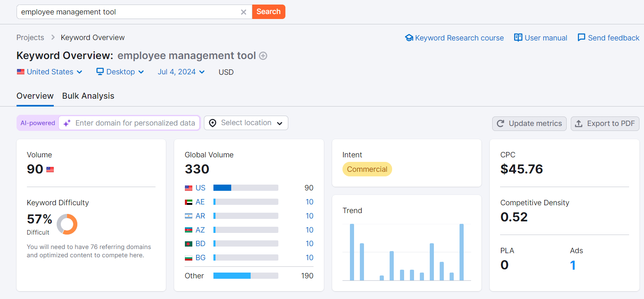Clear the search box with the X icon
Viewport: 644px width, 299px height.
point(244,12)
